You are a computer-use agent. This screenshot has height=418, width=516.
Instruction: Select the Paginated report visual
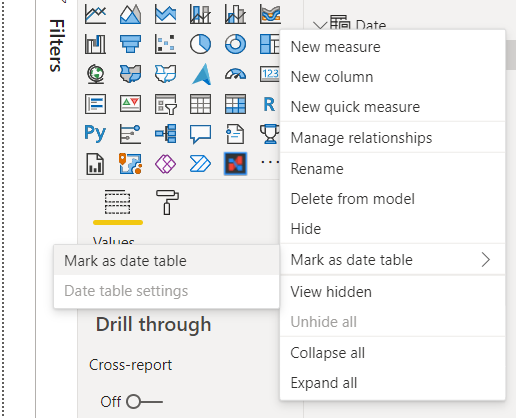(x=95, y=164)
